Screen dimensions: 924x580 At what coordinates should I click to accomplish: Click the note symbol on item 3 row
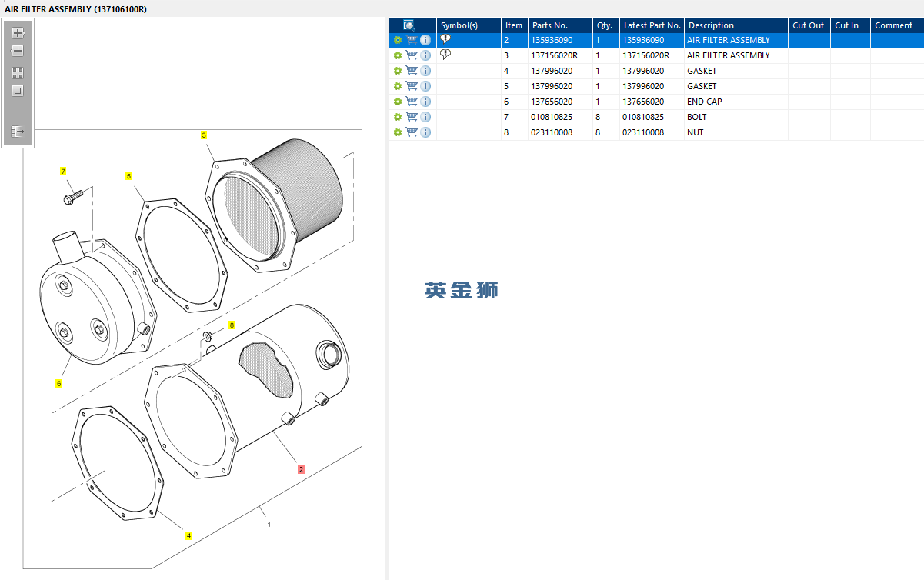click(445, 55)
